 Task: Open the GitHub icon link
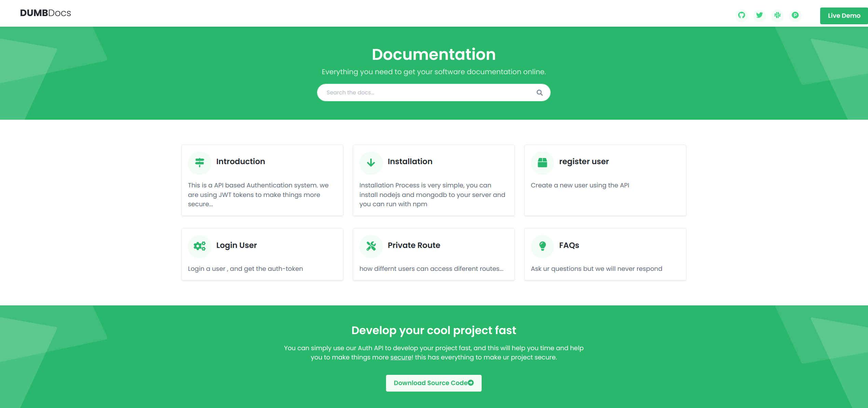[x=741, y=15]
